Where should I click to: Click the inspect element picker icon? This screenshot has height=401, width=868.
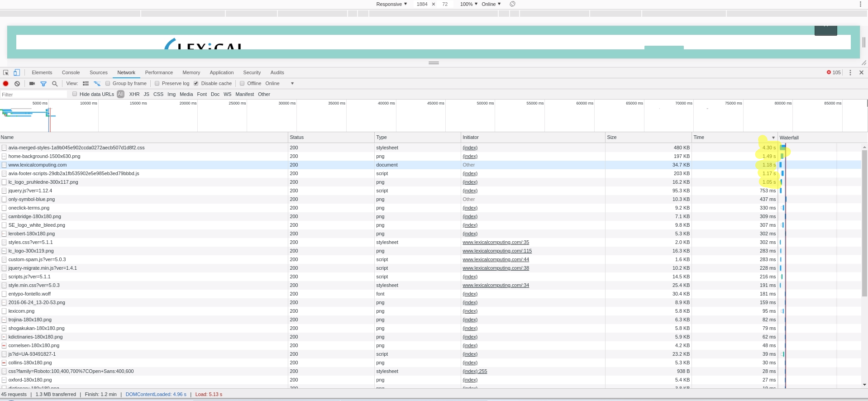coord(6,72)
